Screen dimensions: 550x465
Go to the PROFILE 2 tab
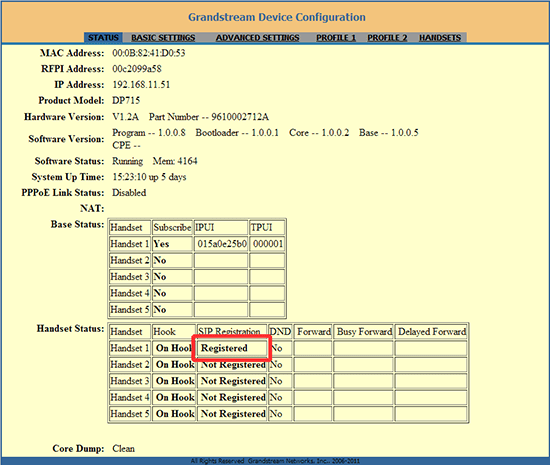[387, 38]
